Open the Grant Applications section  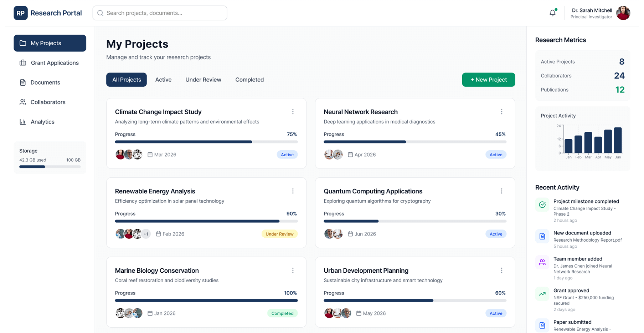point(55,63)
